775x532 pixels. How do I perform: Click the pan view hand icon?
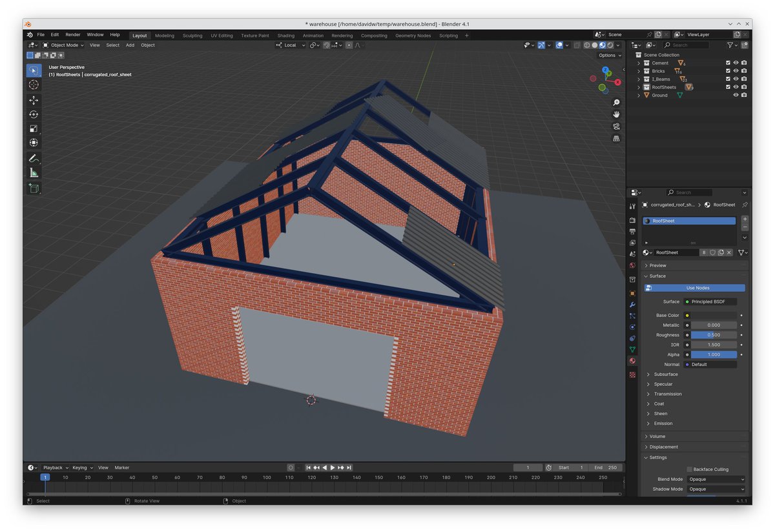pyautogui.click(x=616, y=114)
